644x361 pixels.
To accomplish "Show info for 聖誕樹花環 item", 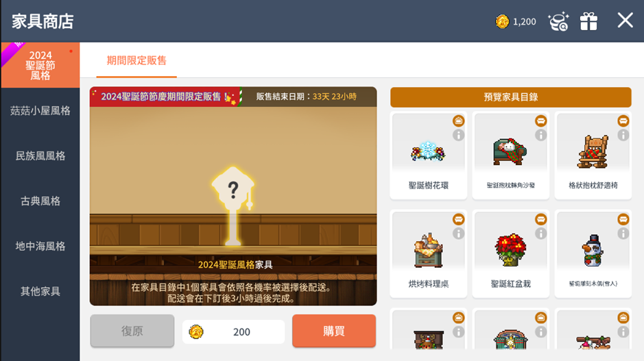I will click(x=458, y=135).
